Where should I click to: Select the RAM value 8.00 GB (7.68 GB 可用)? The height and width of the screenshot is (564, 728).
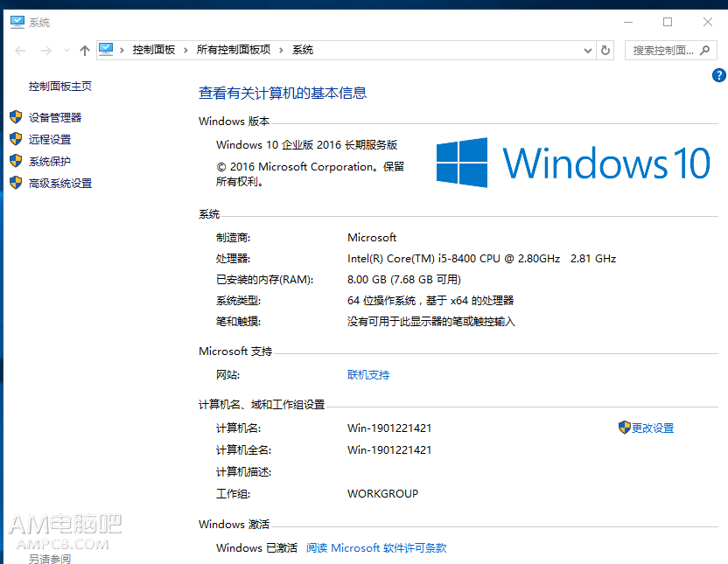pyautogui.click(x=404, y=280)
